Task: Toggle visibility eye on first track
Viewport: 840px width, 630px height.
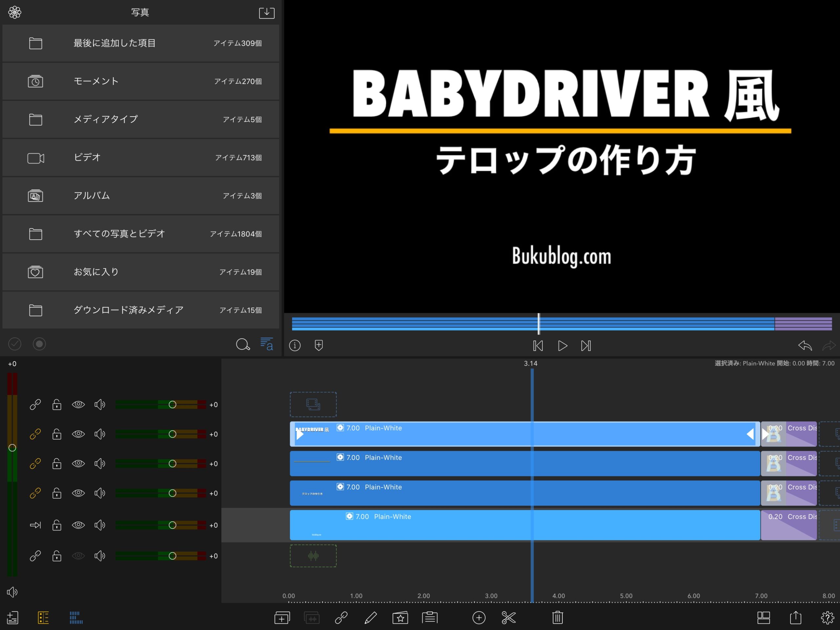Action: pos(78,404)
